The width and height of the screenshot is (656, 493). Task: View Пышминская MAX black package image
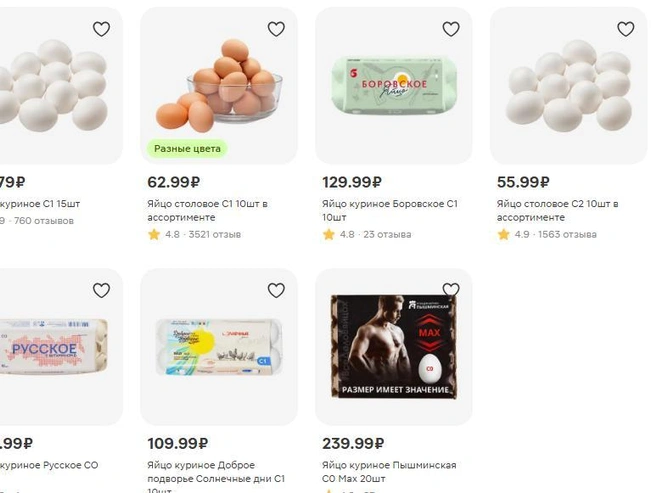(x=394, y=347)
